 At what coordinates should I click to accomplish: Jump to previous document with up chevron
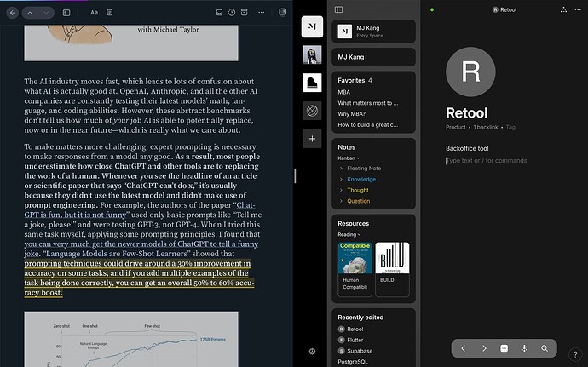(x=30, y=13)
